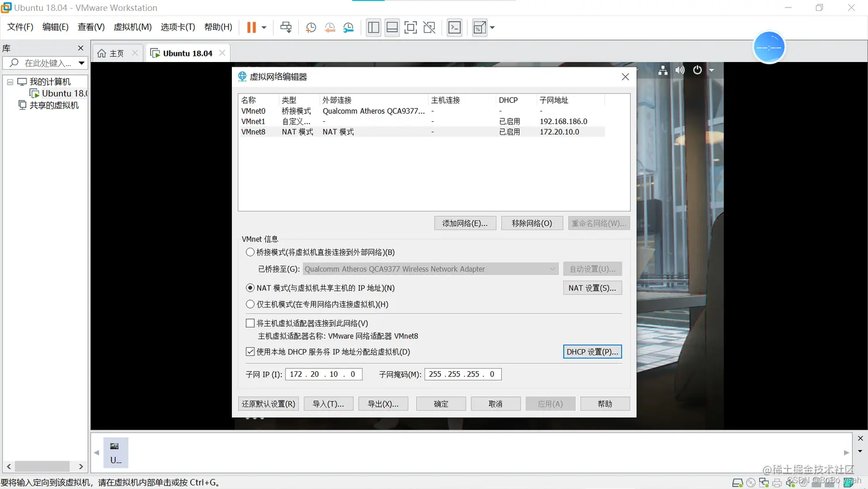Confirm with the 确定 button
Screen dimensions: 868x489
pyautogui.click(x=441, y=404)
